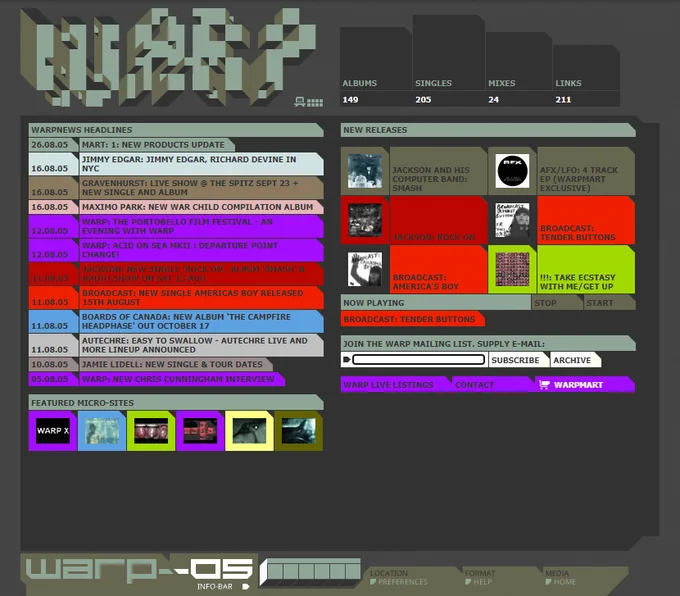
Task: Click the Broadcast America's Boy cover thumbnail
Action: [x=365, y=269]
